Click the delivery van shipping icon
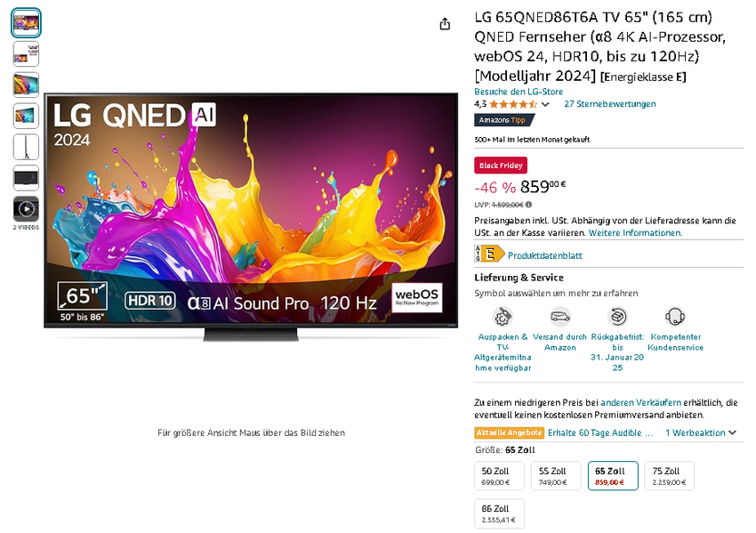This screenshot has height=533, width=756. (x=559, y=317)
